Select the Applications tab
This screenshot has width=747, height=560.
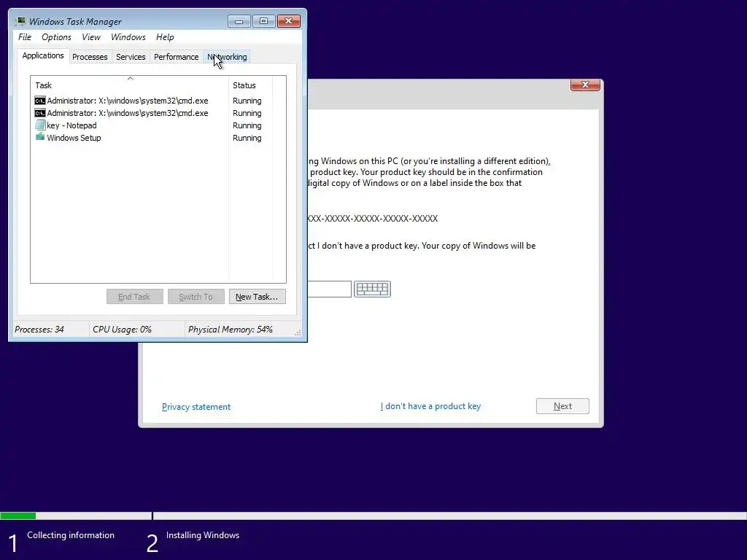(43, 55)
